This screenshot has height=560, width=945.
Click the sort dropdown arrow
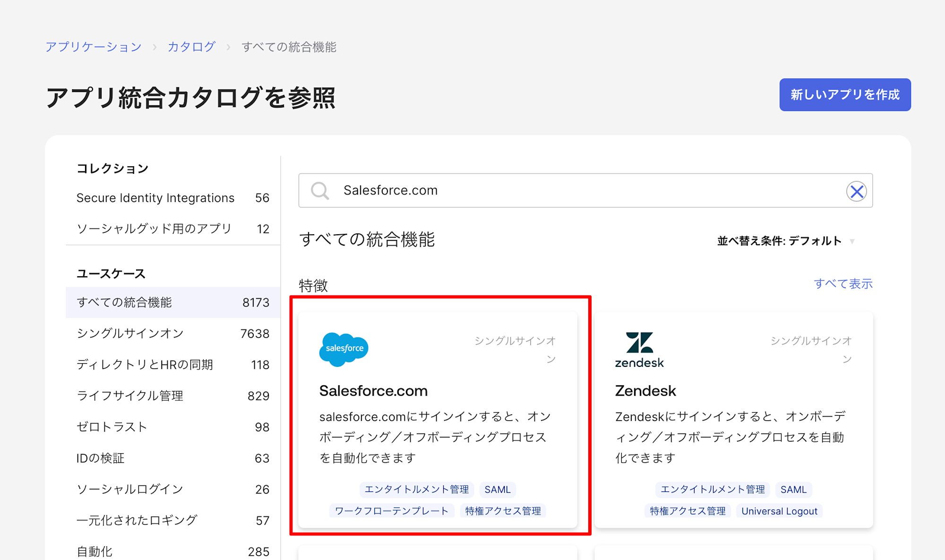coord(852,241)
